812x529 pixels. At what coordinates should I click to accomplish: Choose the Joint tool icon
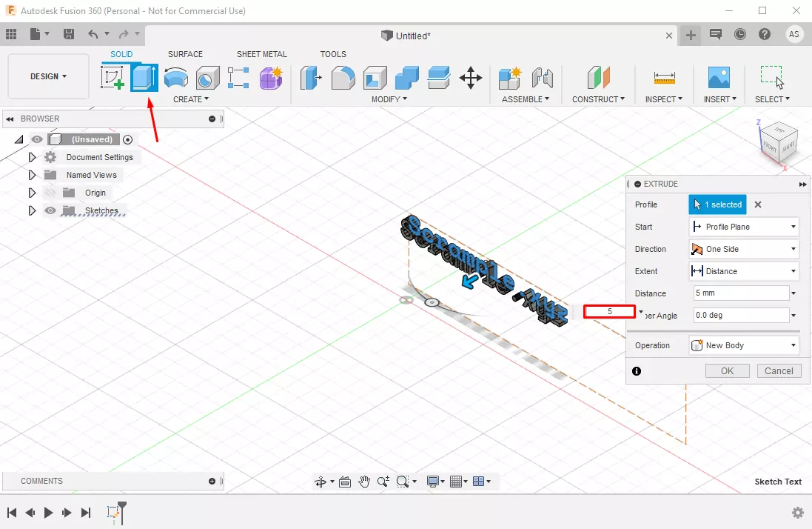click(542, 78)
